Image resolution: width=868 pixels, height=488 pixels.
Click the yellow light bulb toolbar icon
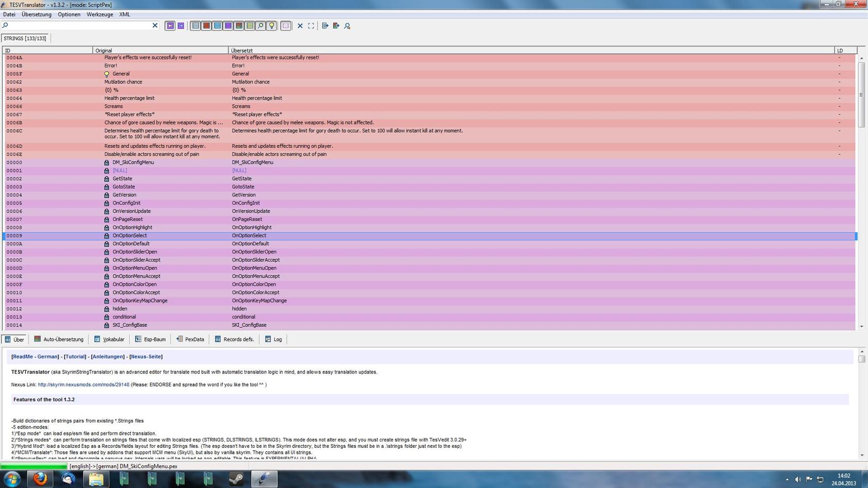272,26
